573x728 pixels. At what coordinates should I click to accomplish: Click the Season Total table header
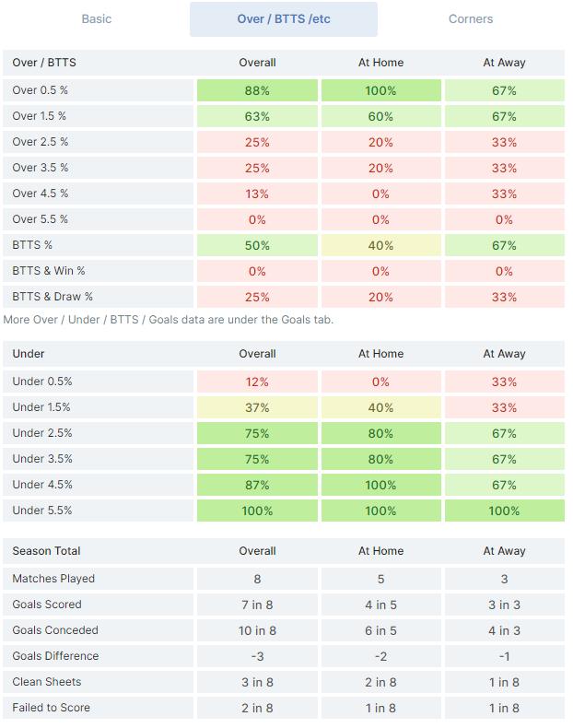pos(46,552)
